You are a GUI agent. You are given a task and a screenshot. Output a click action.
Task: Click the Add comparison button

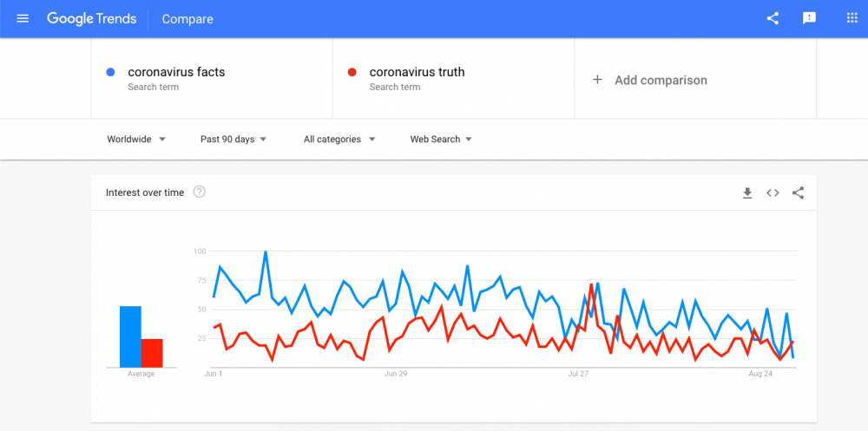[650, 81]
